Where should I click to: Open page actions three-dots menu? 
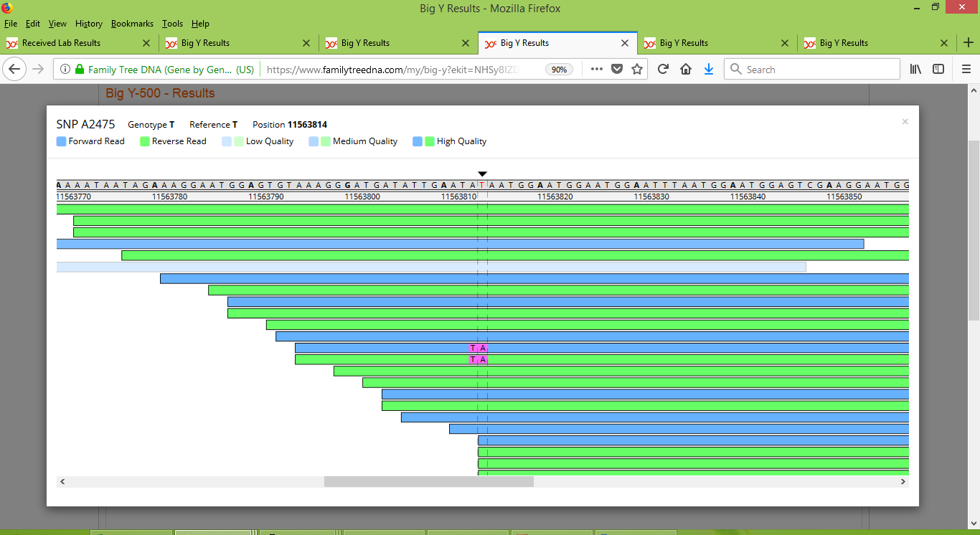[x=597, y=70]
